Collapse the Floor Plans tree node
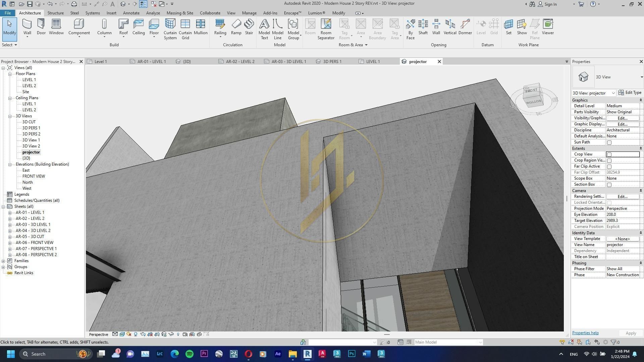This screenshot has height=362, width=644. coord(10,74)
